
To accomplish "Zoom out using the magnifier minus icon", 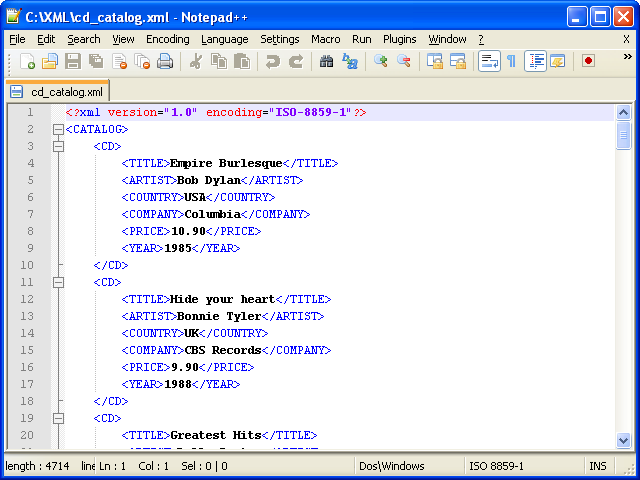I will point(404,62).
